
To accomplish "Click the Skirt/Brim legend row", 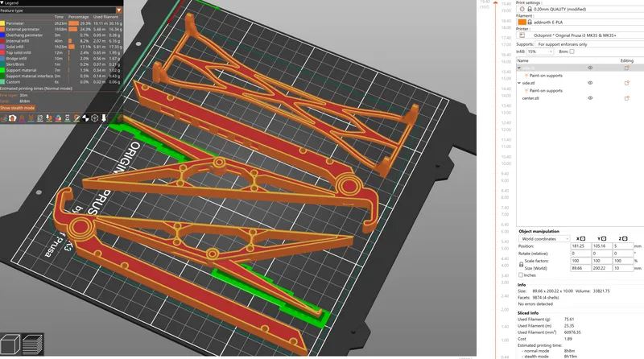I will 61,64.
